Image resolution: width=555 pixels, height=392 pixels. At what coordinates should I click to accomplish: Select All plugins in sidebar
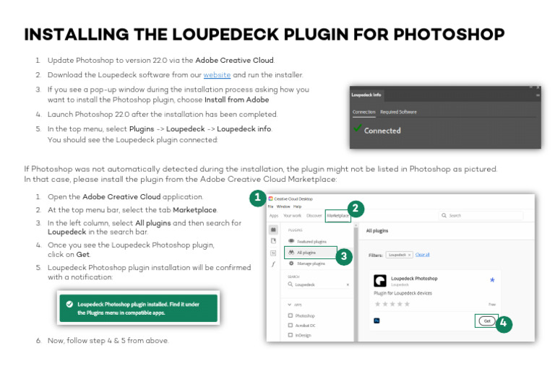pyautogui.click(x=311, y=253)
